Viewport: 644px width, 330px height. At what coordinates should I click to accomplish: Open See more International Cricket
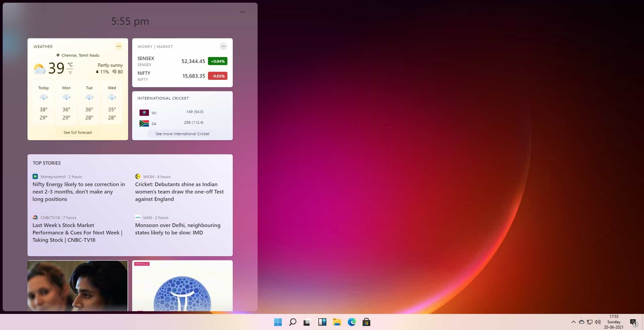(182, 133)
